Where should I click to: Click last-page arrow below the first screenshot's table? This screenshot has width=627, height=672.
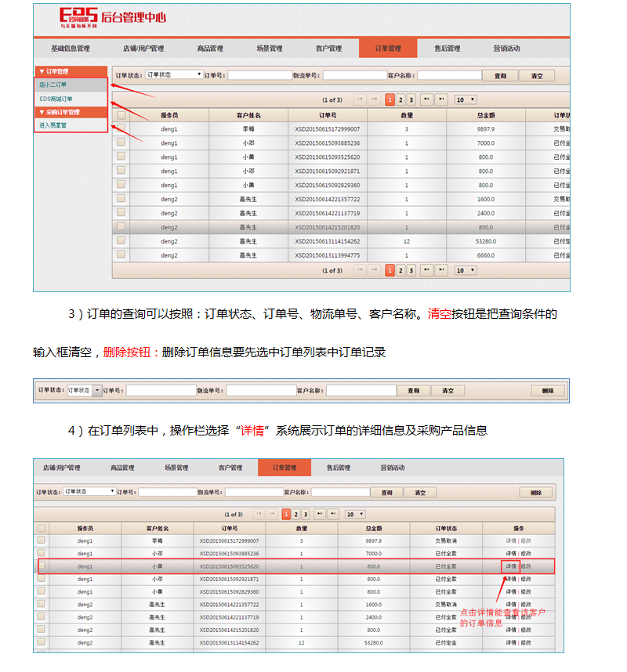click(441, 270)
